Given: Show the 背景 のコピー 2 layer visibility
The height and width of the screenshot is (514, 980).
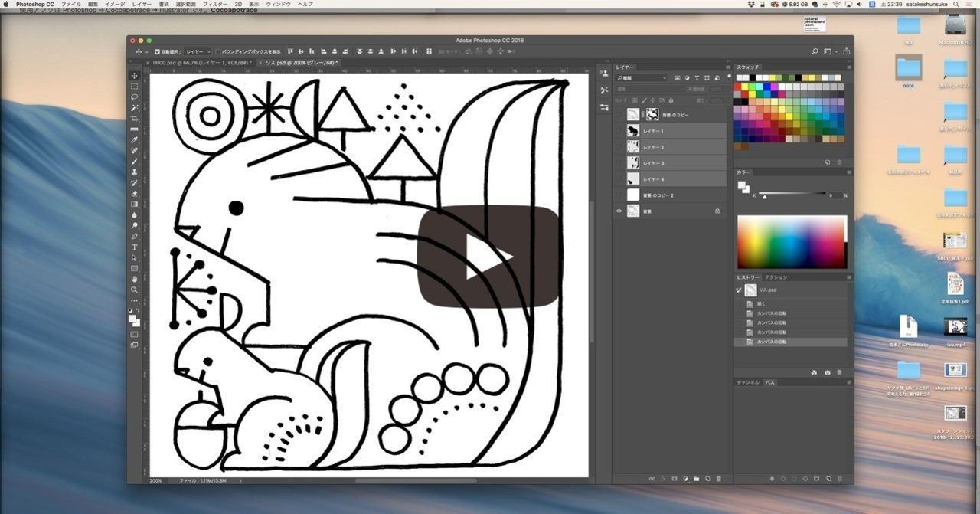Looking at the screenshot, I should coord(619,195).
